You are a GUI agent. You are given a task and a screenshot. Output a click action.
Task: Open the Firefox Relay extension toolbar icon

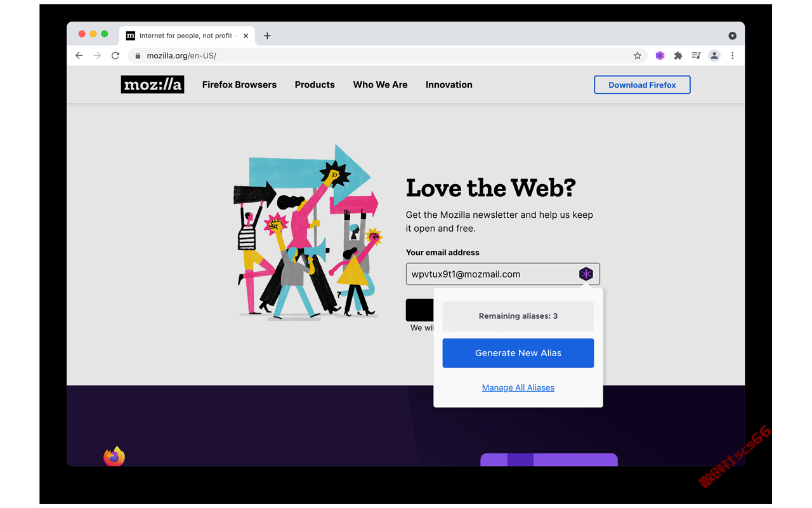(x=660, y=56)
